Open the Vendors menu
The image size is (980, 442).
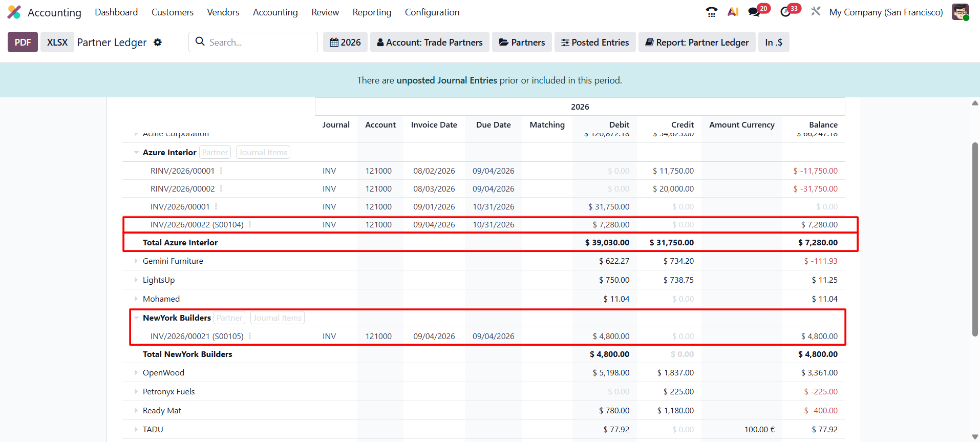223,12
